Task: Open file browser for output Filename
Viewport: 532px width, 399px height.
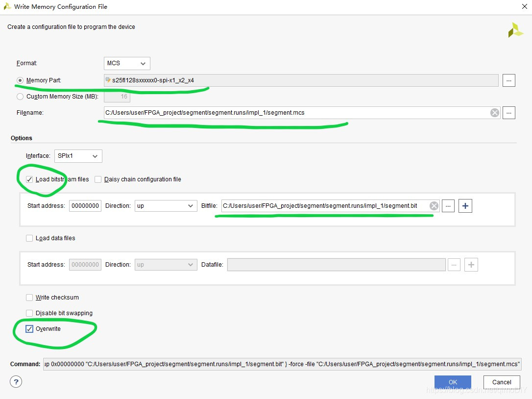Action: [x=508, y=113]
